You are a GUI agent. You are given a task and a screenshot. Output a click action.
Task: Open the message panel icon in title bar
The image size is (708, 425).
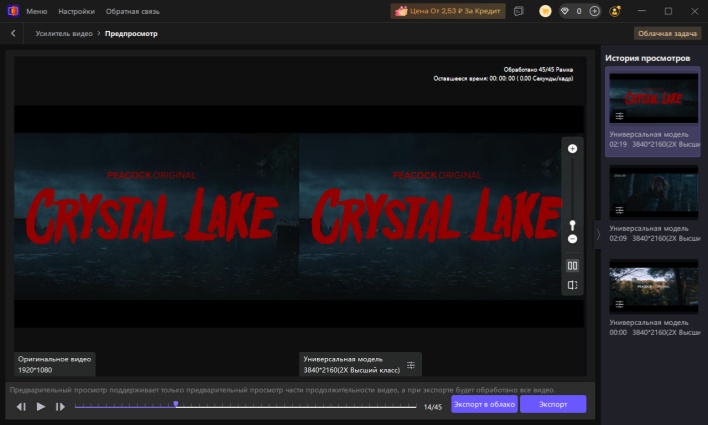pos(519,11)
